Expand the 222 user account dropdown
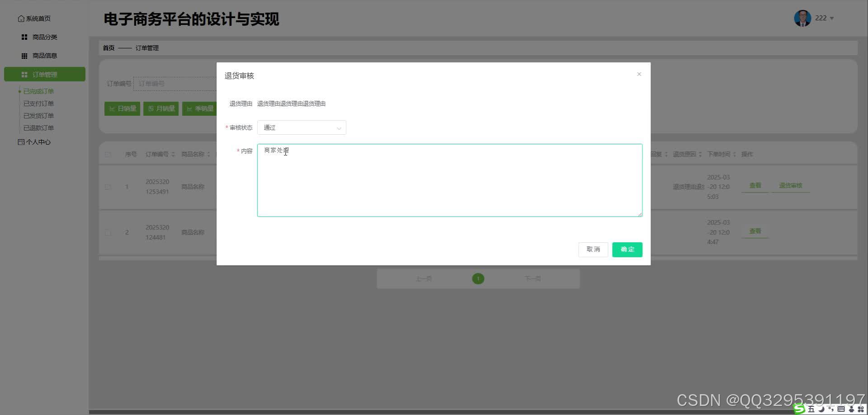868x415 pixels. pos(825,18)
